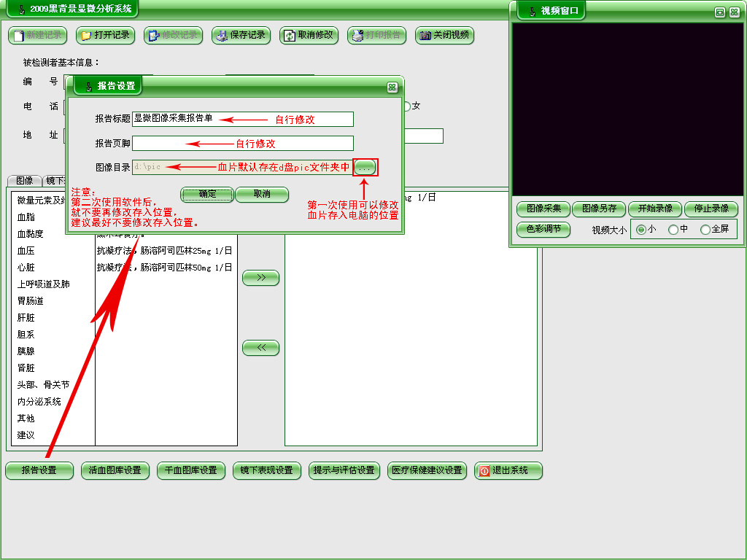Restore the Video Window (视频窗口) panel size
The width and height of the screenshot is (747, 560).
[719, 12]
